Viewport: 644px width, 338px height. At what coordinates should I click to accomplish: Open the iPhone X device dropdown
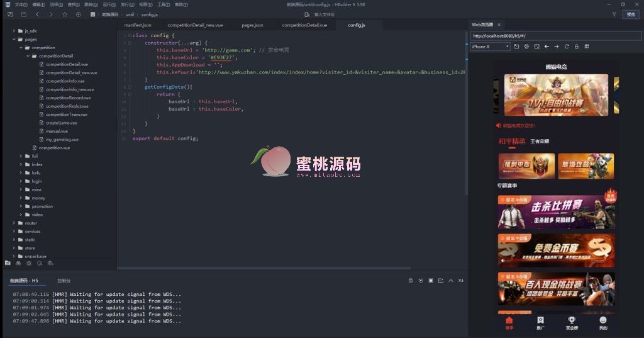click(491, 47)
